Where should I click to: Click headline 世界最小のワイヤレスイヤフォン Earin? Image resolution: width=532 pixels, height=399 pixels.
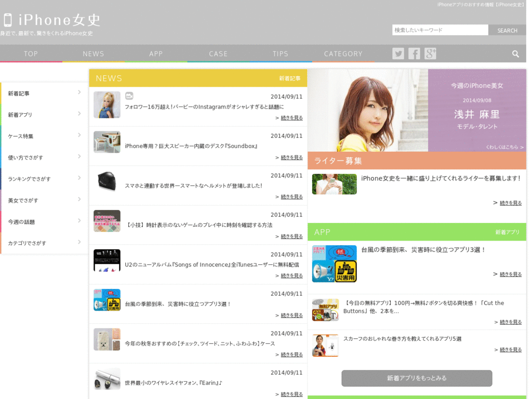174,383
